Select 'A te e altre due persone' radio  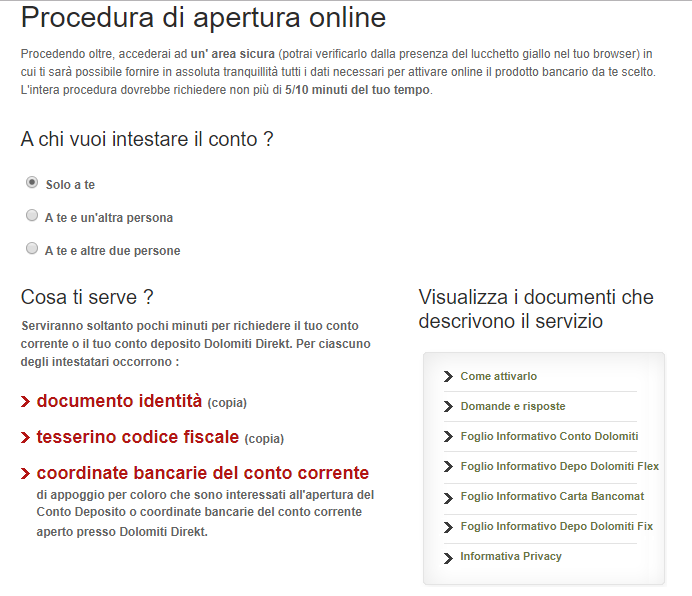[32, 249]
